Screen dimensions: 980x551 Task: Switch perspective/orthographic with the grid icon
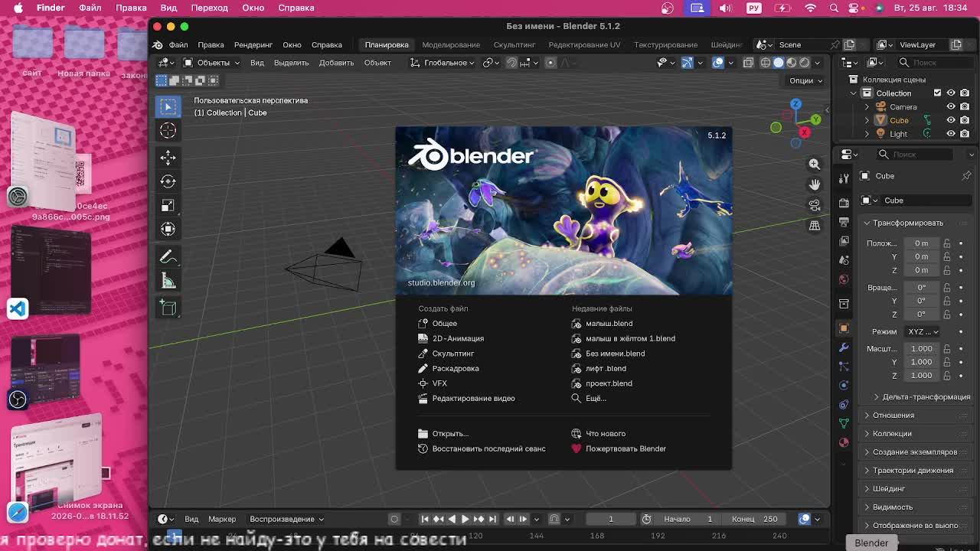point(815,226)
